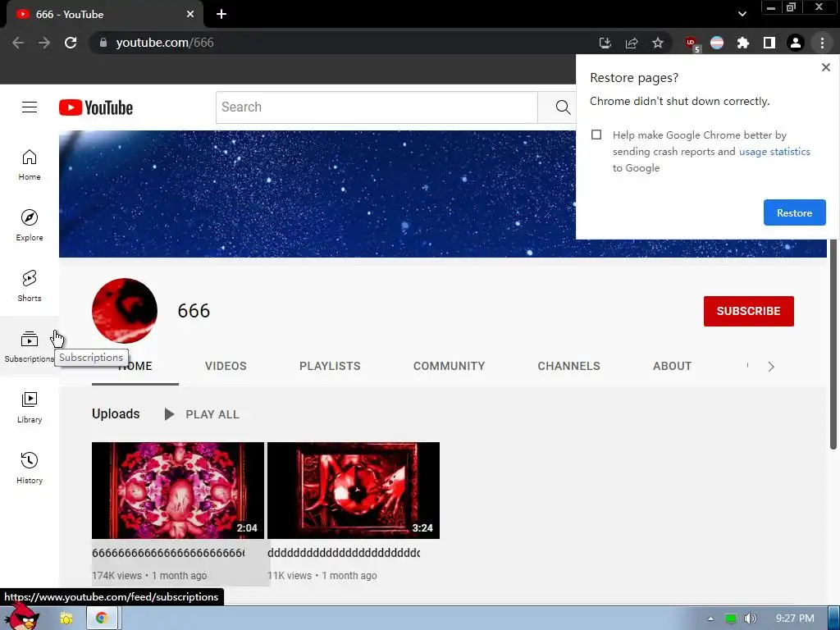This screenshot has width=840, height=630.
Task: Switch to the PLAYLISTS tab
Action: coord(330,366)
